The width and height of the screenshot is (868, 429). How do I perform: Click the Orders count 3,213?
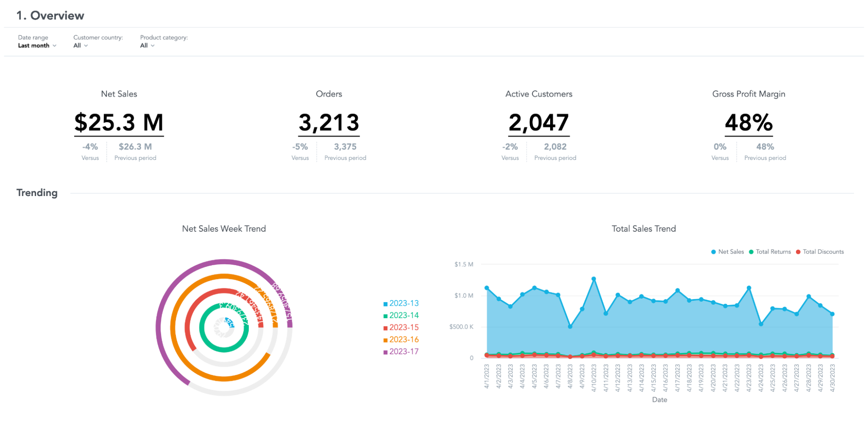[329, 122]
